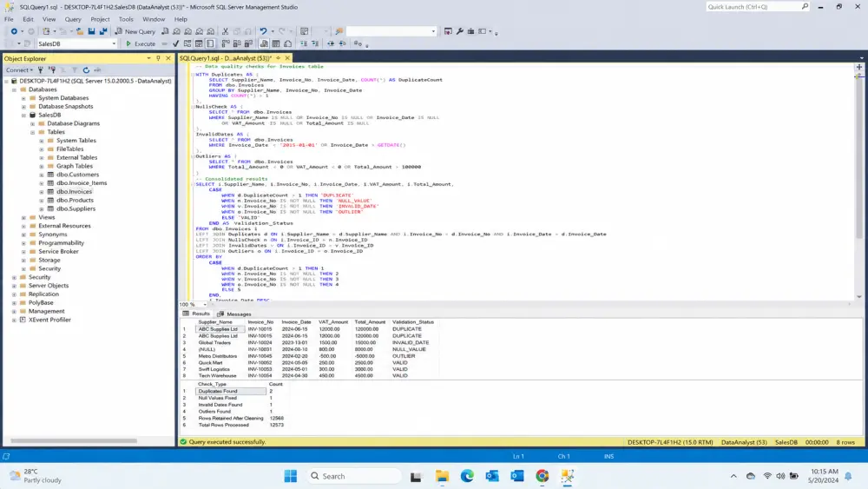Image resolution: width=868 pixels, height=489 pixels.
Task: Comment out the selected lines
Action: tap(304, 43)
